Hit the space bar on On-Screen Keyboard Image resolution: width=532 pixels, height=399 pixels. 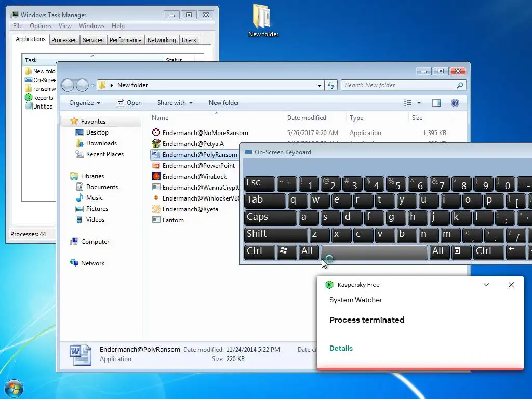(x=374, y=252)
